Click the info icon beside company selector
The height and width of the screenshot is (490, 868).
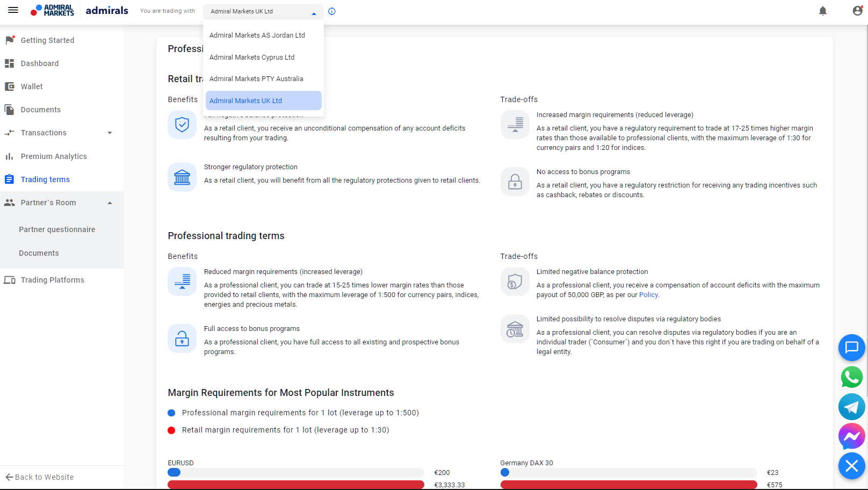(332, 11)
